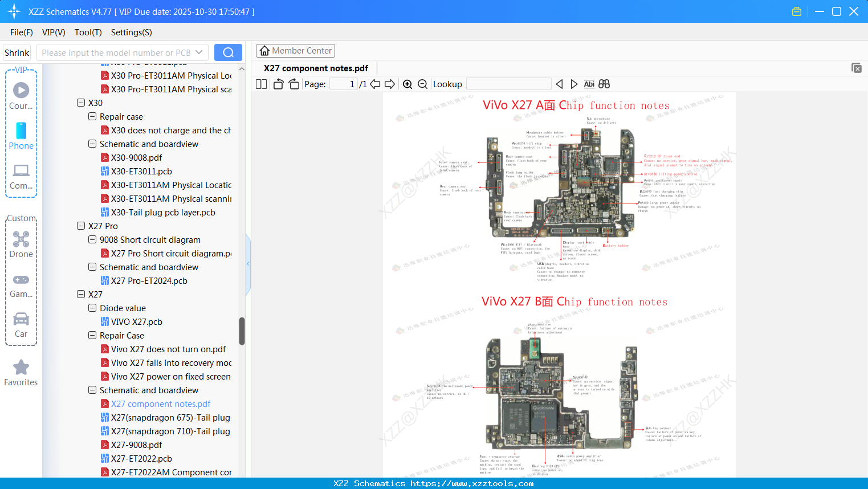Open Vivo X27 falls into recovery mode file
Image resolution: width=868 pixels, height=489 pixels.
[x=171, y=362]
